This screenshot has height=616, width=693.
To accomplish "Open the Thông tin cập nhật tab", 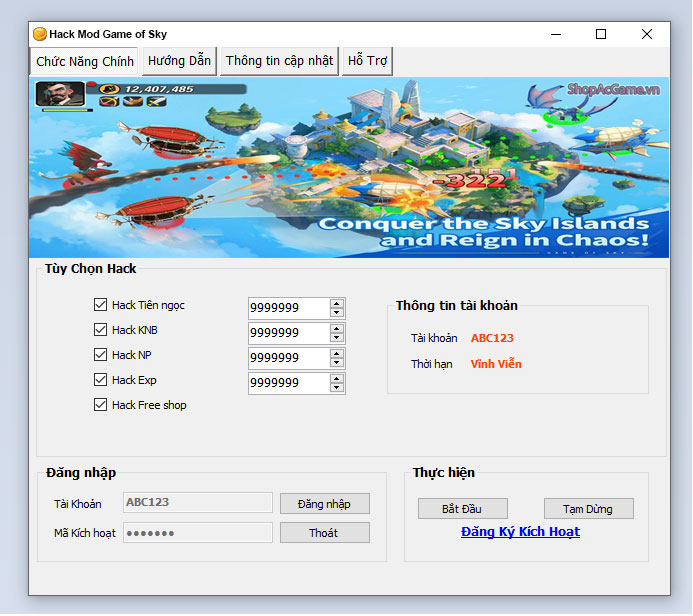I will pos(279,61).
